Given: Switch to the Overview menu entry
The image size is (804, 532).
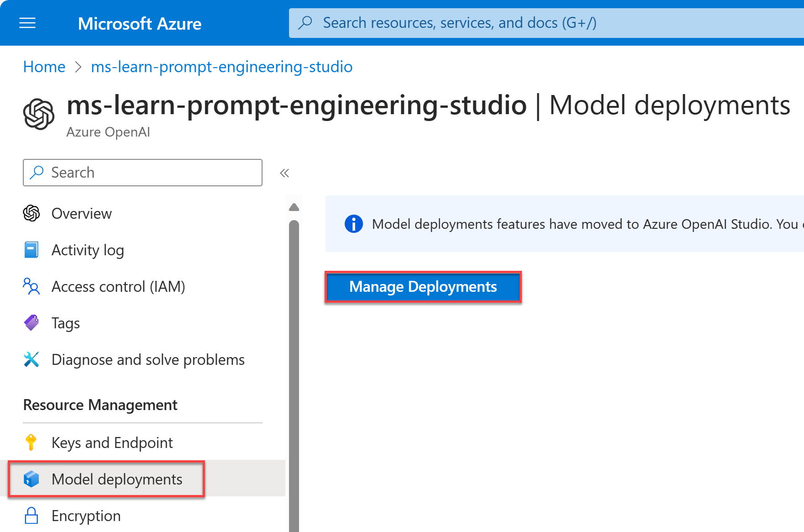Looking at the screenshot, I should 81,213.
